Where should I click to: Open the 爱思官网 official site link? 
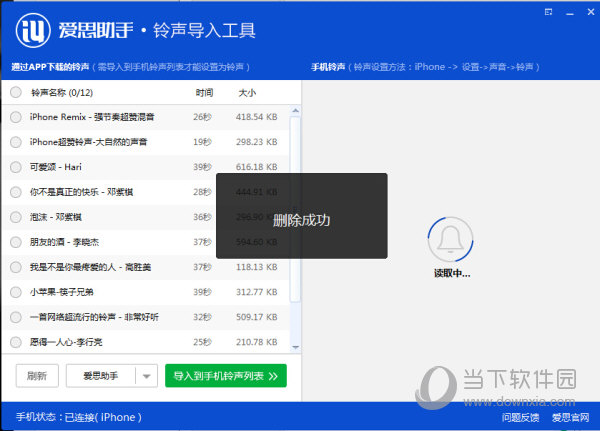tap(570, 417)
